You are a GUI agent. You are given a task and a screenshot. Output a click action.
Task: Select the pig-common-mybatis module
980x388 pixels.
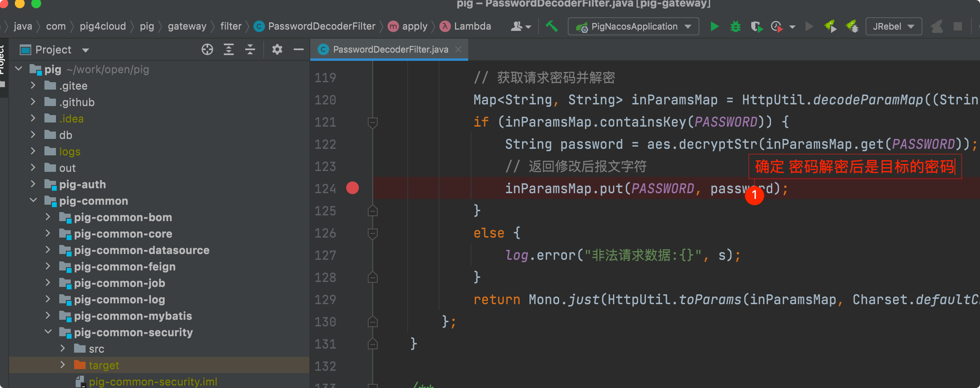[x=133, y=316]
